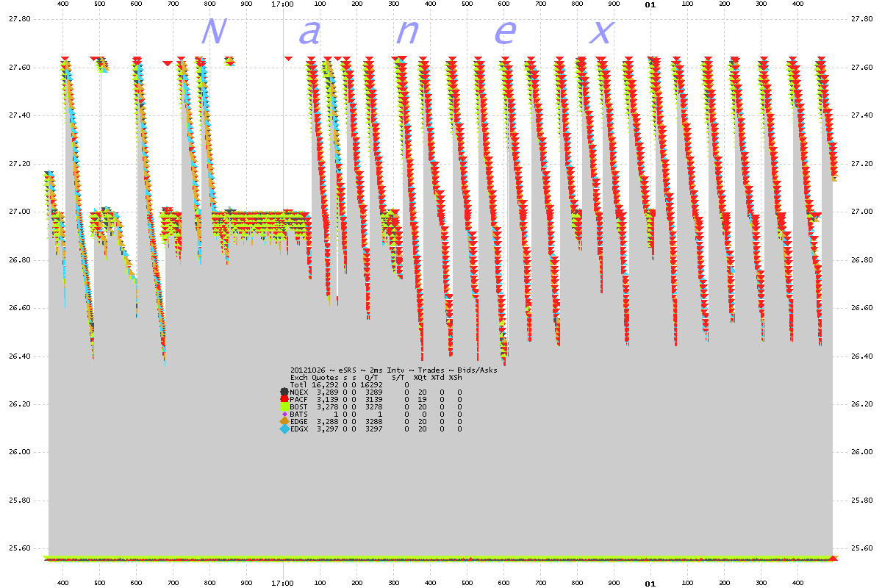The height and width of the screenshot is (588, 882).
Task: Click the "EDGX" exchange label in legend
Action: pyautogui.click(x=298, y=429)
